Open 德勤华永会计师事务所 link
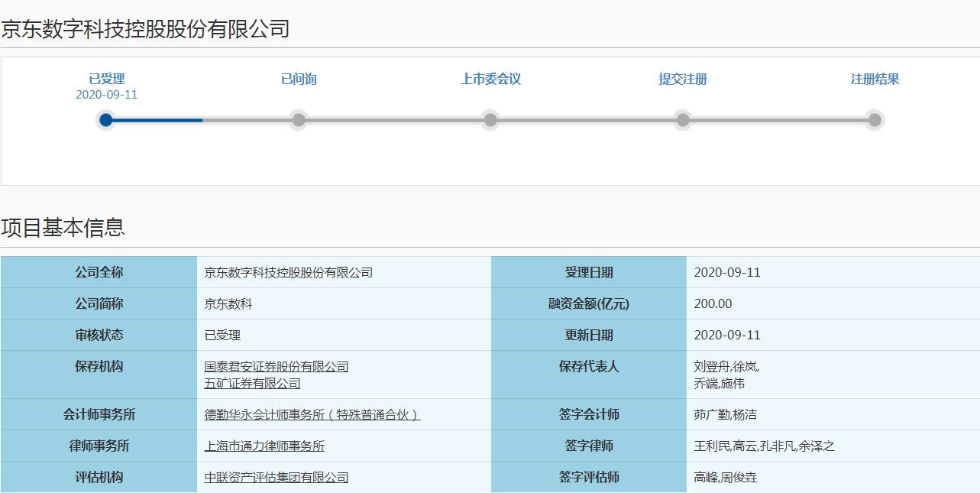This screenshot has height=493, width=980. [312, 415]
